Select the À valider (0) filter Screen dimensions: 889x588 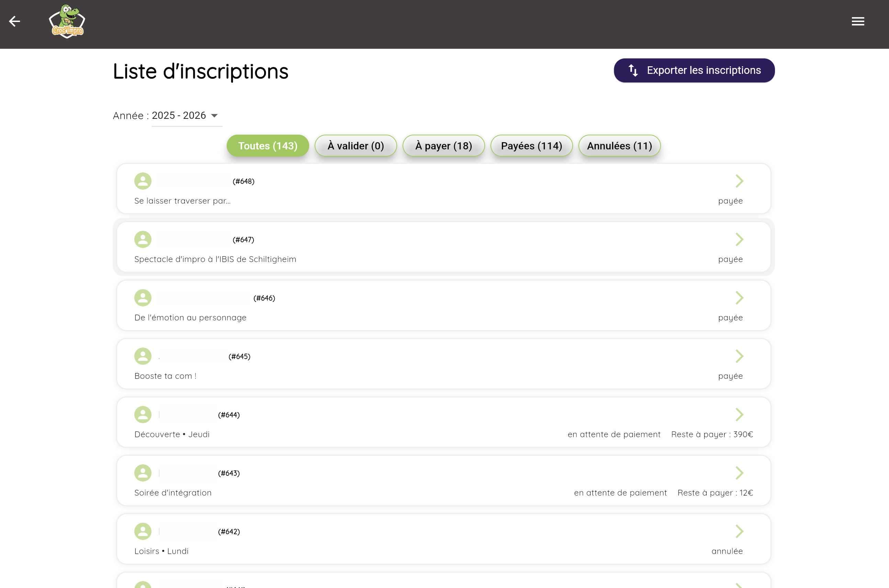pos(356,146)
